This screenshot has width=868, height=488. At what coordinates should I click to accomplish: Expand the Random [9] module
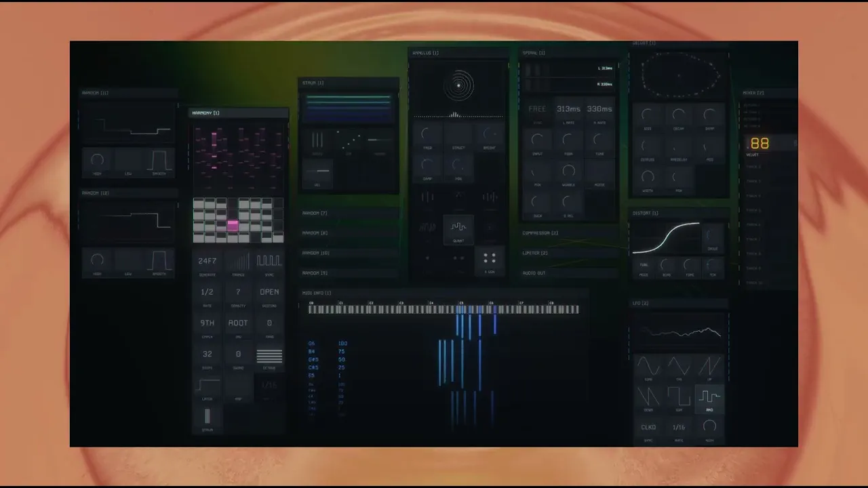(349, 272)
